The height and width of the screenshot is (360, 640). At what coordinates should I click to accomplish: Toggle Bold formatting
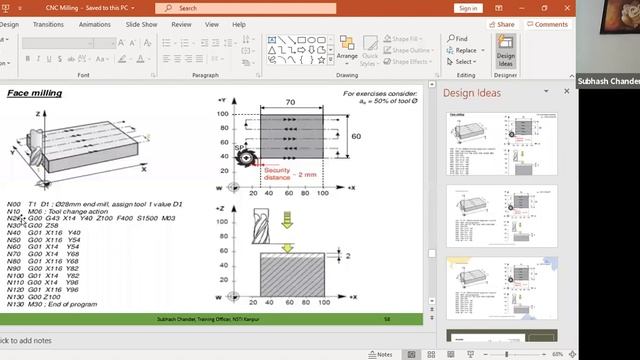[x=27, y=59]
